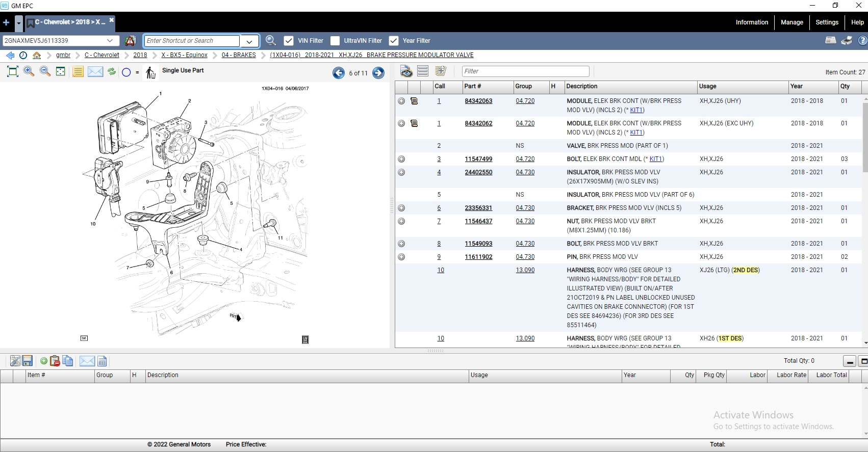Open group 13.090 link for XJ26 harness
868x452 pixels.
[x=525, y=270]
